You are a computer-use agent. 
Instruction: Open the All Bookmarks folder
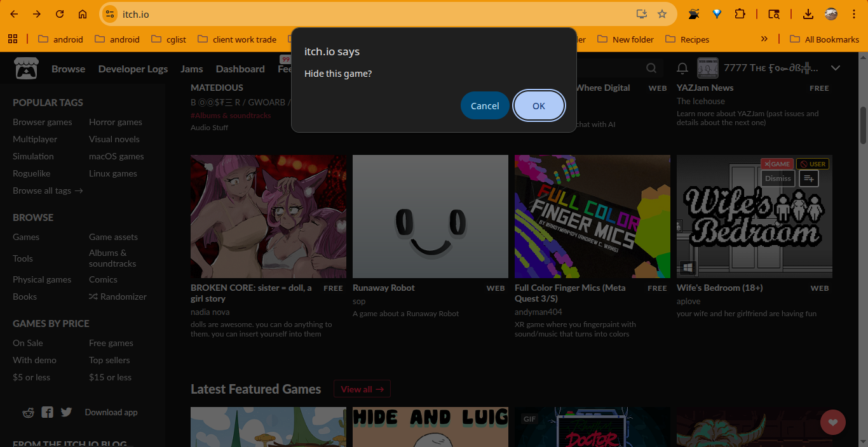pyautogui.click(x=825, y=39)
